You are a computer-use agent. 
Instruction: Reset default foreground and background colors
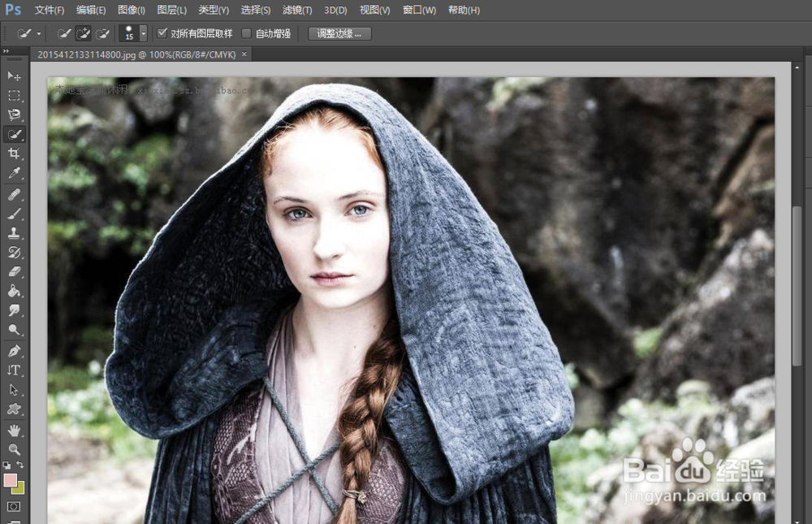[6, 465]
